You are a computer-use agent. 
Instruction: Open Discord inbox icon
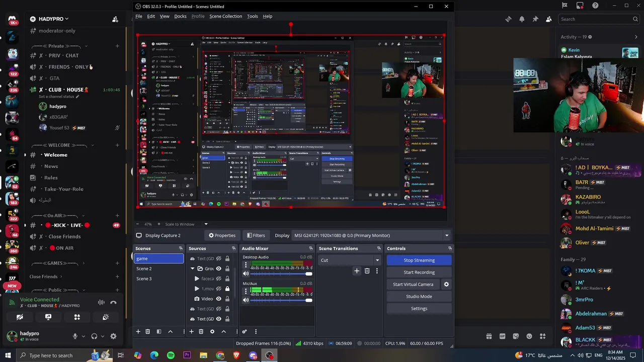click(580, 6)
